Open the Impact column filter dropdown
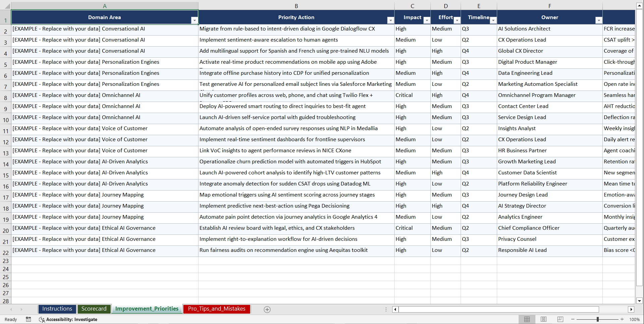The image size is (644, 324). click(427, 20)
